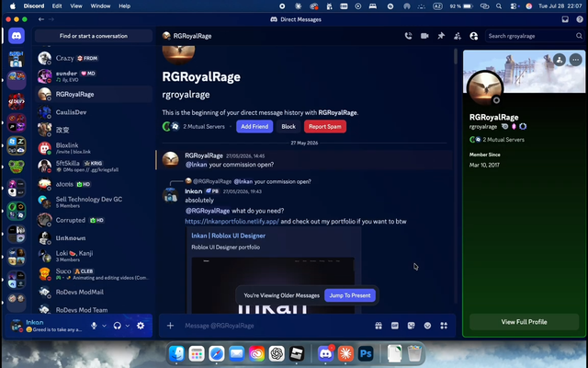Open DM with Corrupted
This screenshot has width=588, height=368.
pos(94,220)
